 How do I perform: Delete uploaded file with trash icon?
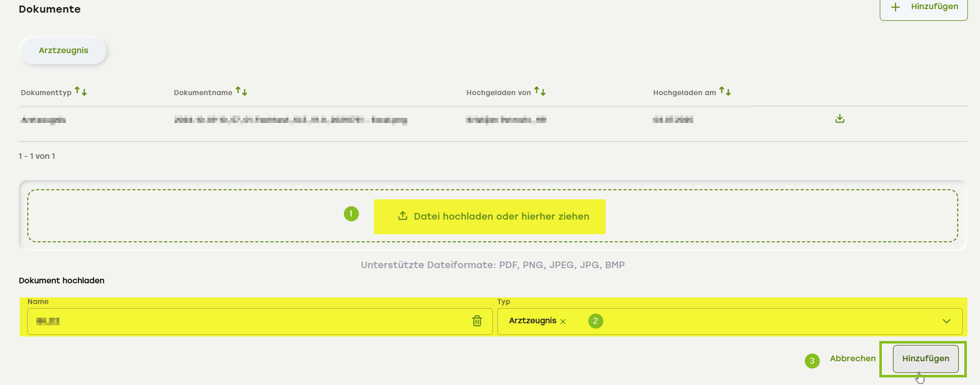click(x=477, y=321)
